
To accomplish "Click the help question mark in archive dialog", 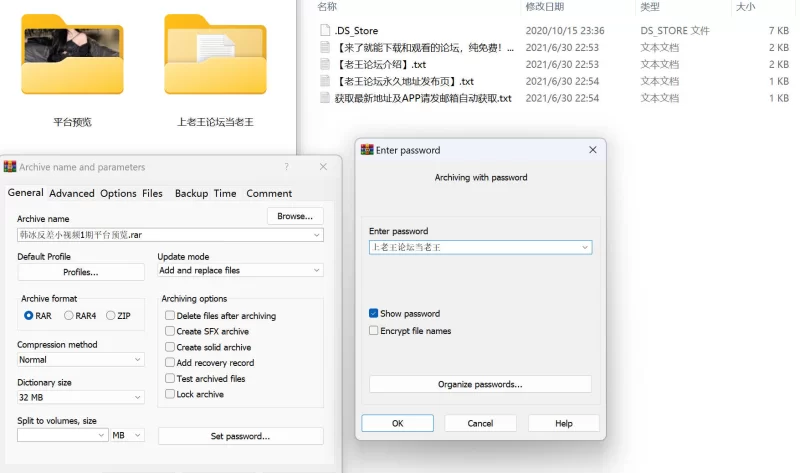I will 286,167.
